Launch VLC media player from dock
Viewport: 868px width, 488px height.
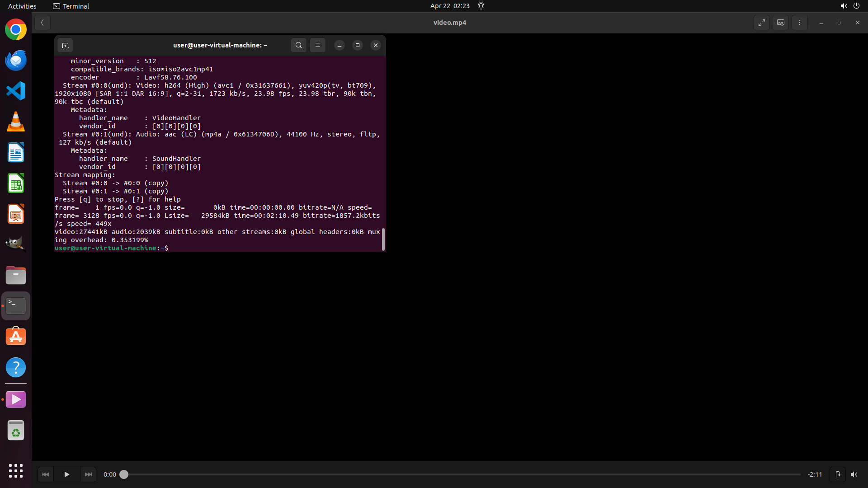click(x=16, y=122)
